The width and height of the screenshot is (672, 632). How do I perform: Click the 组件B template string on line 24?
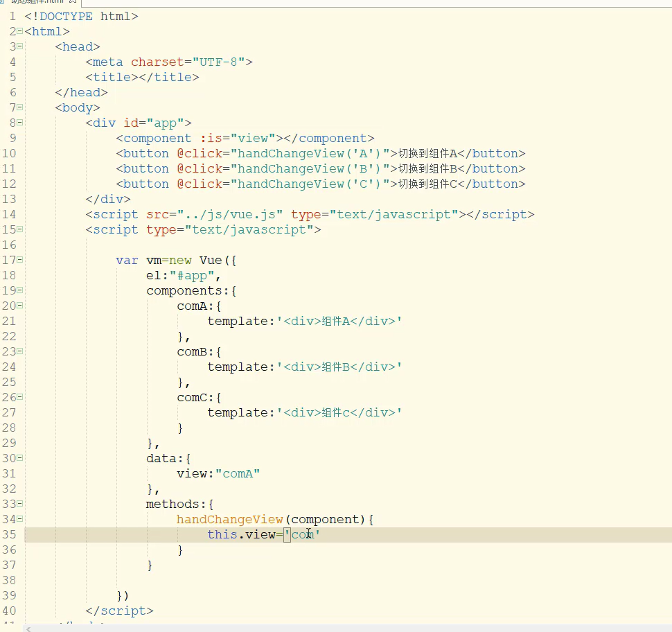pyautogui.click(x=339, y=367)
